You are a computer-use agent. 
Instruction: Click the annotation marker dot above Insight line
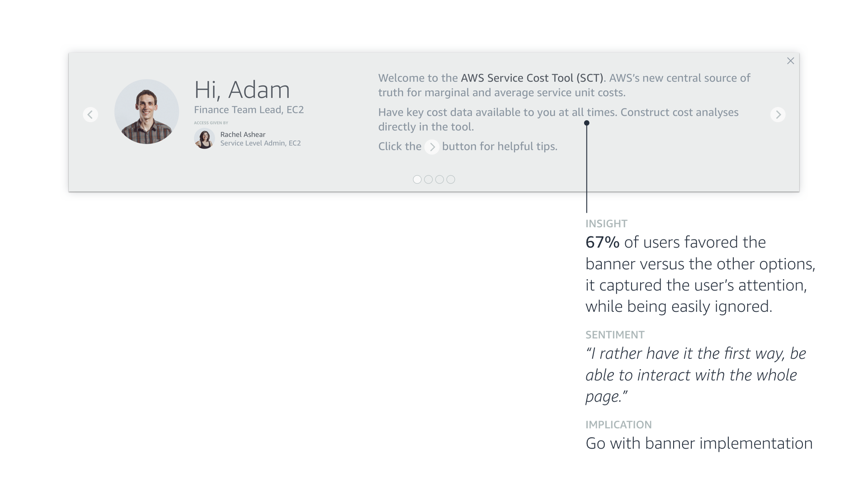point(586,123)
